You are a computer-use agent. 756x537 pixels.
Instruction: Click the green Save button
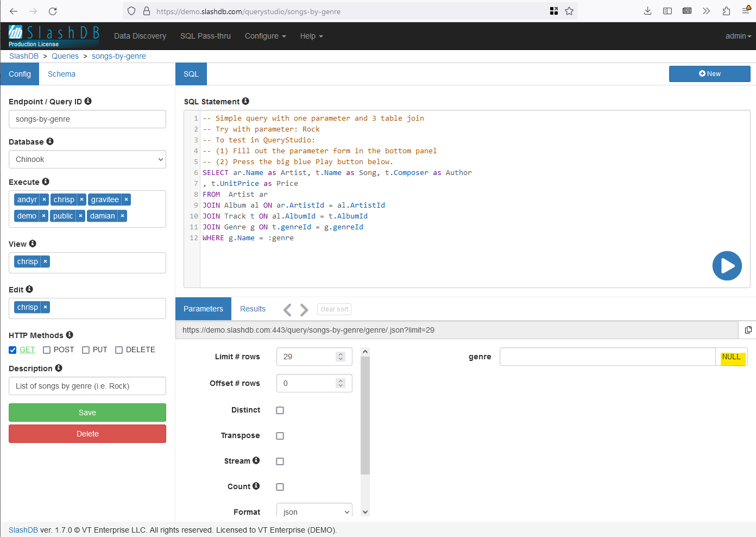87,413
